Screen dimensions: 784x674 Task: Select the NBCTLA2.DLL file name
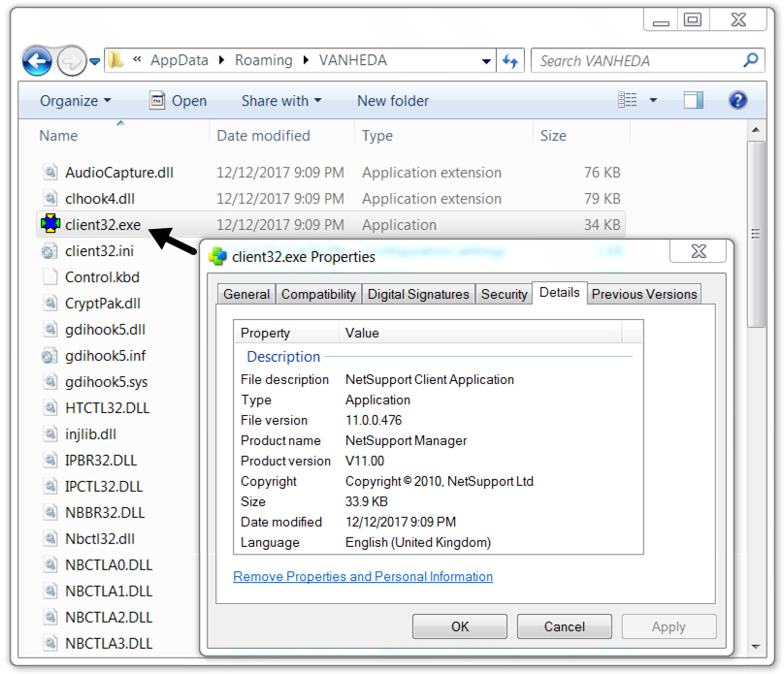click(109, 617)
